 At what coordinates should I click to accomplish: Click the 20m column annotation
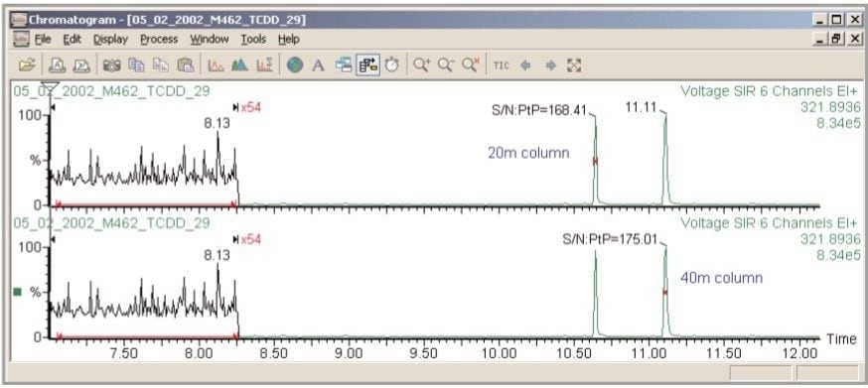528,153
